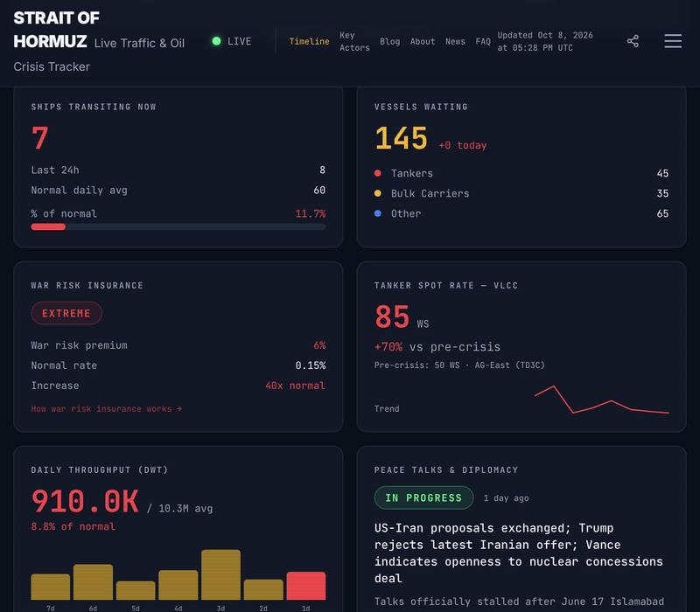
Task: Open the hamburger menu
Action: (673, 41)
